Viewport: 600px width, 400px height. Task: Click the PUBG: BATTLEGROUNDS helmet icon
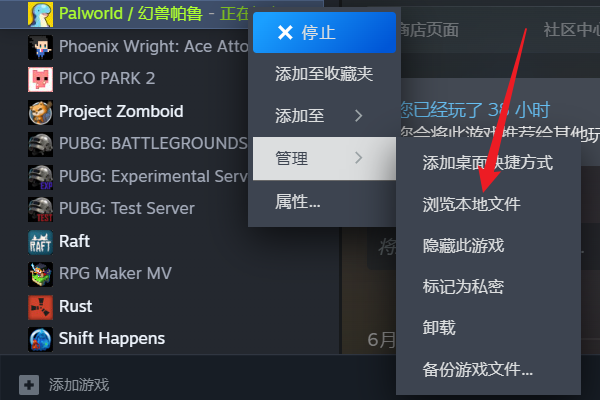(x=40, y=144)
